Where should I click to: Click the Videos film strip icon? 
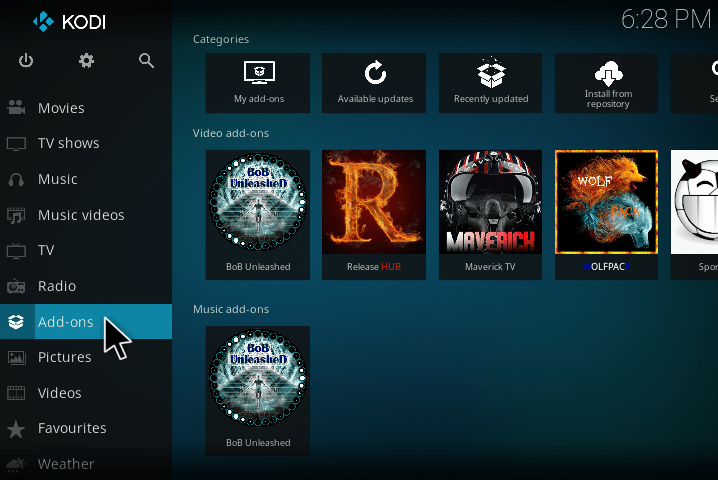16,393
